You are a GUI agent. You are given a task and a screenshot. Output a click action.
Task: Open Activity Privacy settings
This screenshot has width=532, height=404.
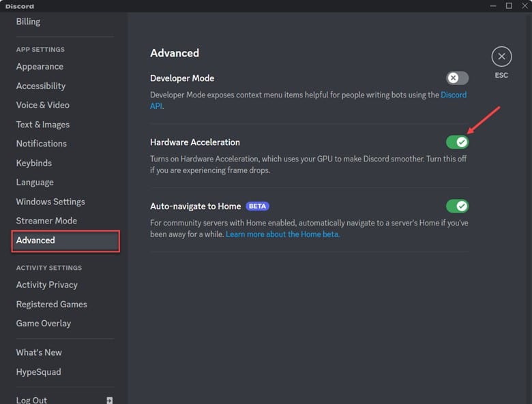coord(47,285)
